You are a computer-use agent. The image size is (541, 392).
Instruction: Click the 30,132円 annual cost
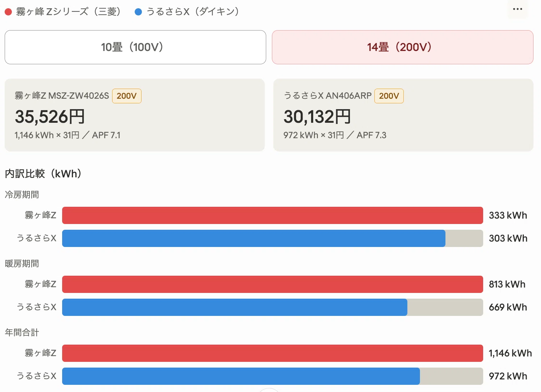click(317, 117)
